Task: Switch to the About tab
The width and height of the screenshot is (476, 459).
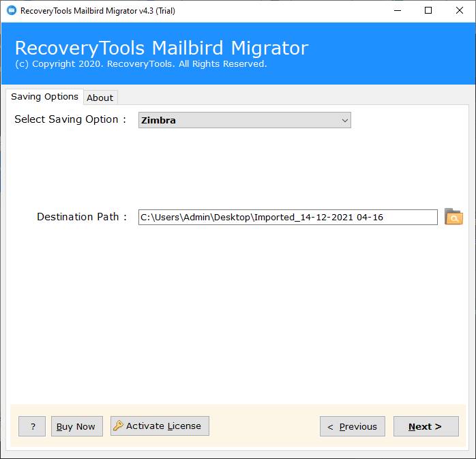Action: point(100,98)
